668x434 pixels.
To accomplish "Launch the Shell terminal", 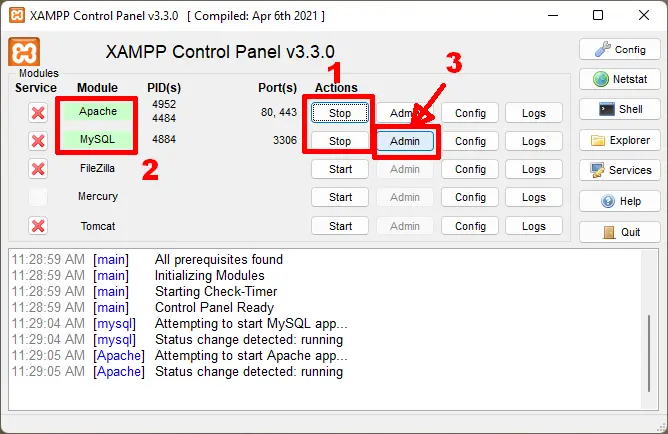I will click(x=619, y=109).
